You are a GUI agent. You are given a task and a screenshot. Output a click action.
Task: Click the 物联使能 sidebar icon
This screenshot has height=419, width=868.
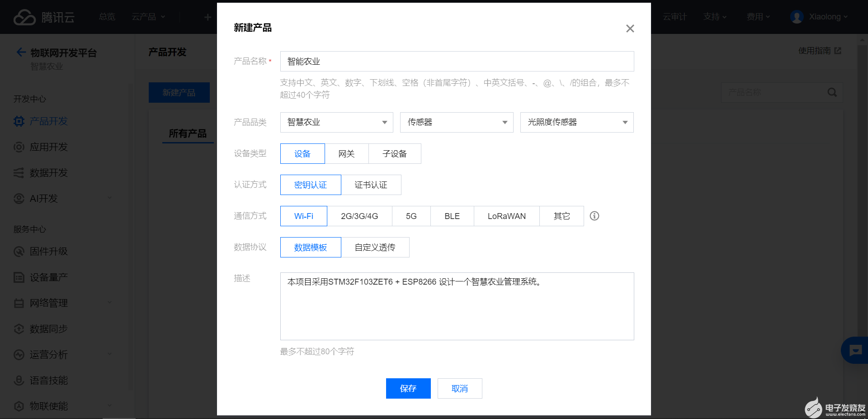point(19,406)
